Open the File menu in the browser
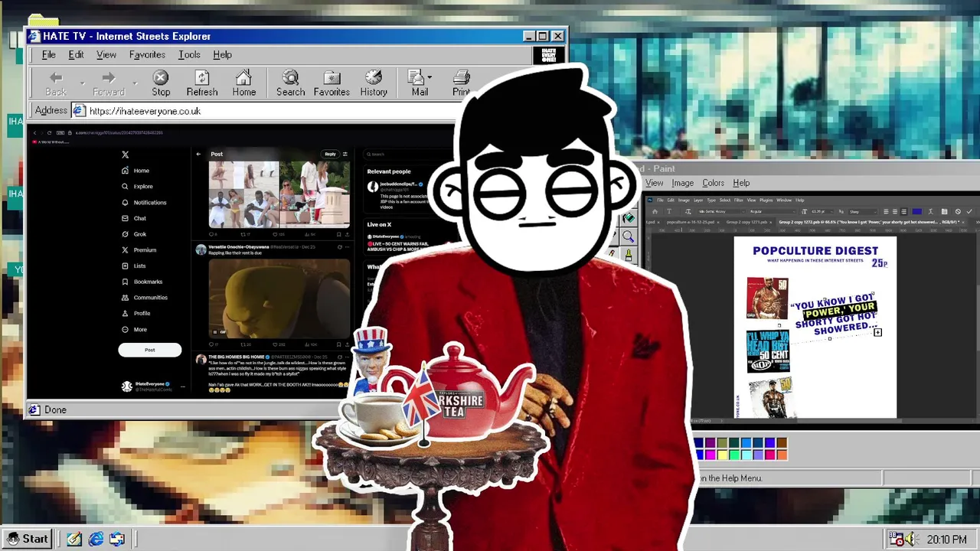This screenshot has width=980, height=551. point(48,54)
